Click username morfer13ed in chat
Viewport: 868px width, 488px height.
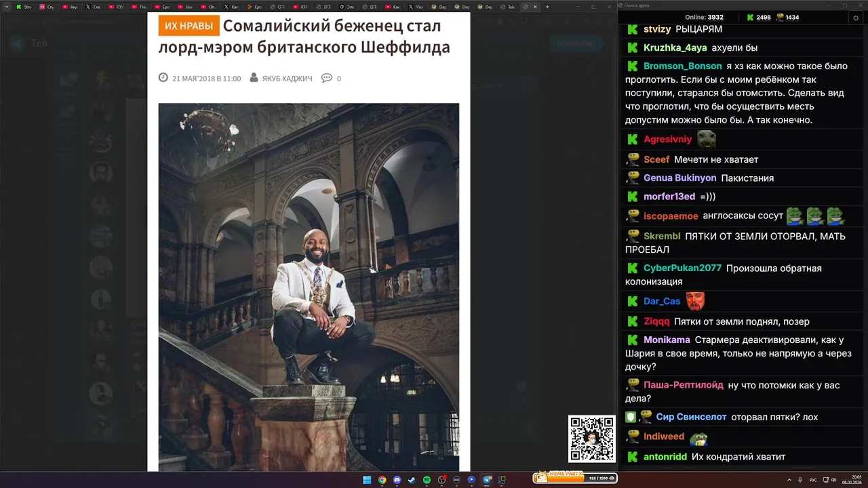[x=669, y=196]
